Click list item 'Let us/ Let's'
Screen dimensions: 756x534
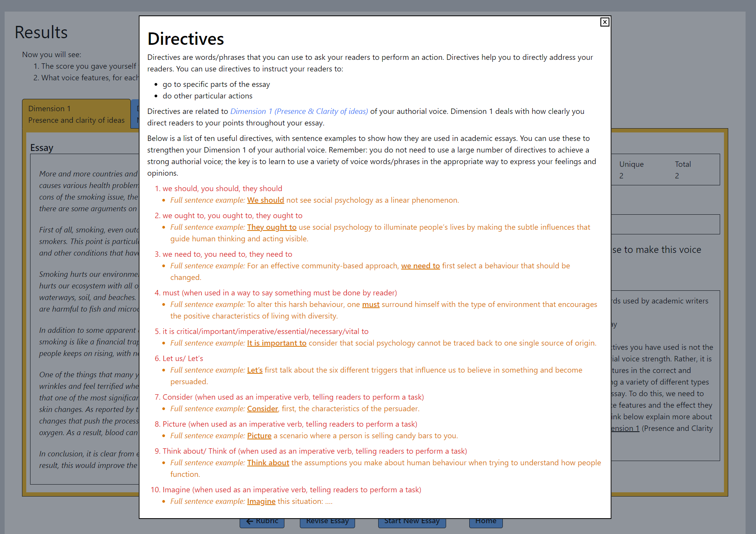(183, 358)
